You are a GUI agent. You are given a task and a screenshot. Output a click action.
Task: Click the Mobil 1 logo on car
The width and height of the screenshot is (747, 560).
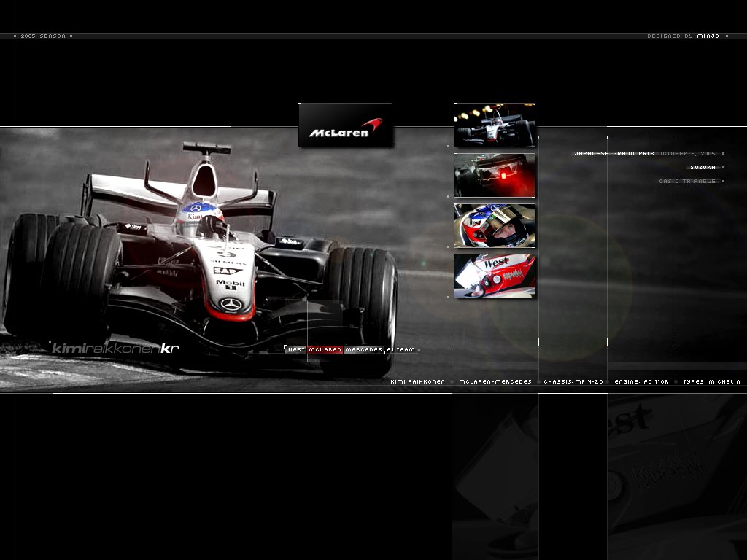[x=231, y=285]
